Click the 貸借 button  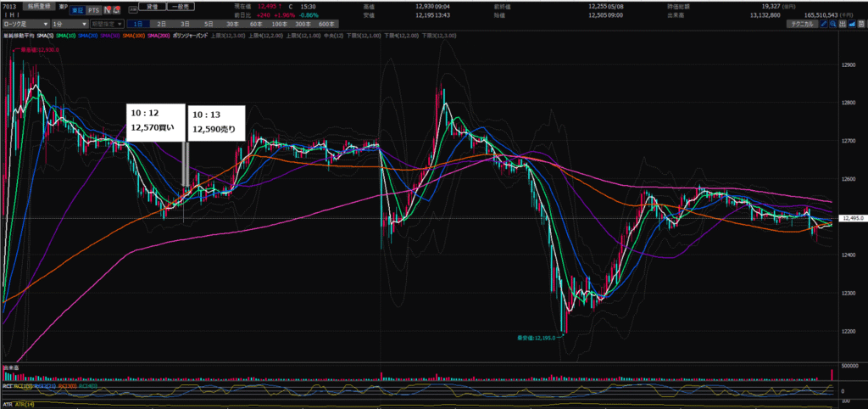tap(152, 7)
